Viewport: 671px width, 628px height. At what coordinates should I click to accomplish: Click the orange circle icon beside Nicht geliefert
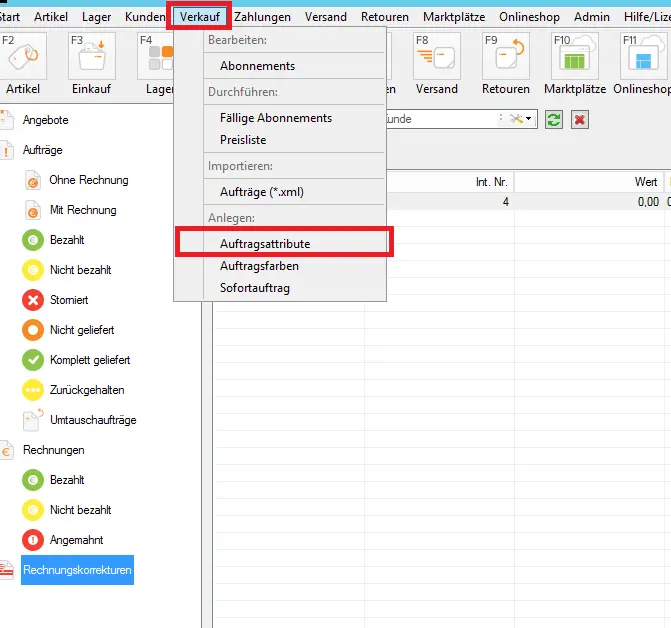[x=33, y=330]
